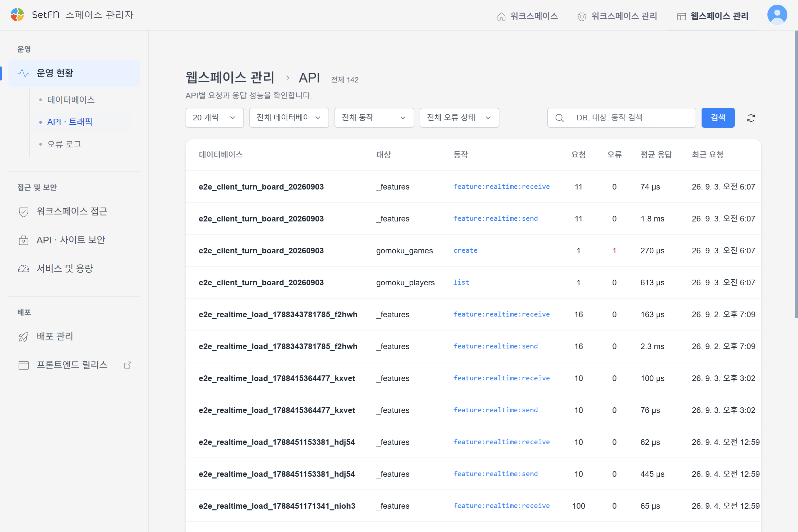Click the home icon next to 워크스페이스
The width and height of the screenshot is (798, 532).
[501, 16]
